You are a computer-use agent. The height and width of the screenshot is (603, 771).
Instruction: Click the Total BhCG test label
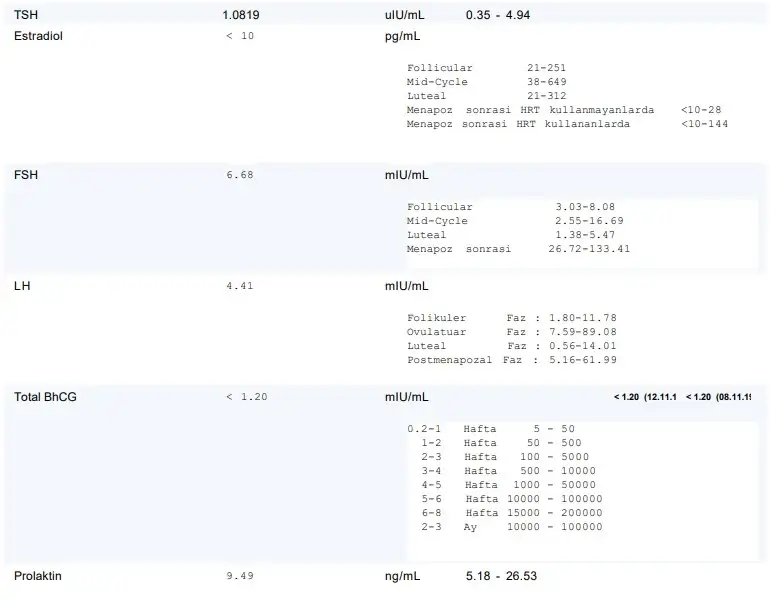pyautogui.click(x=45, y=397)
